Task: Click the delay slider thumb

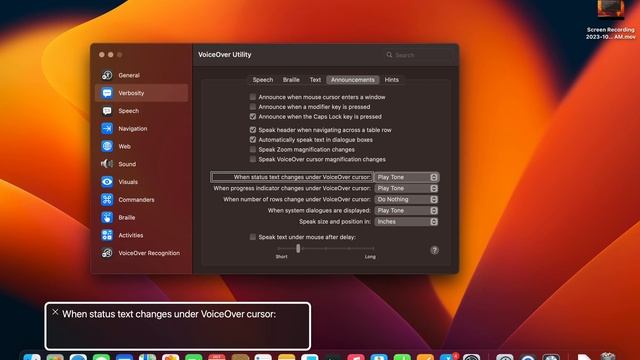Action: coord(298,248)
